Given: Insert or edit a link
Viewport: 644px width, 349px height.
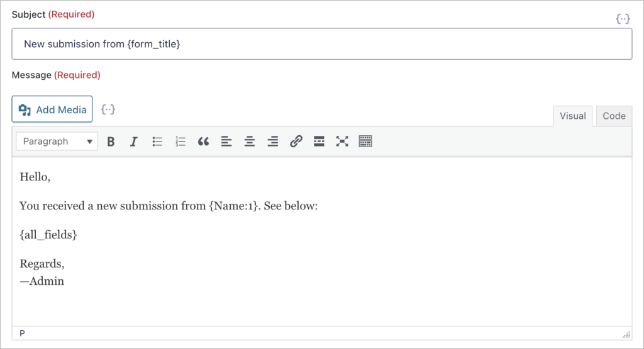Looking at the screenshot, I should [x=296, y=141].
